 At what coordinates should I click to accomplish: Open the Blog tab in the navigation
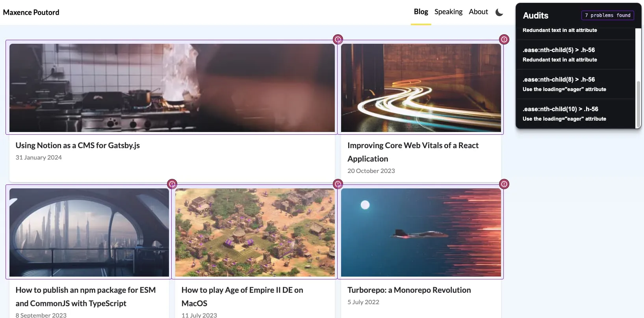[x=421, y=12]
